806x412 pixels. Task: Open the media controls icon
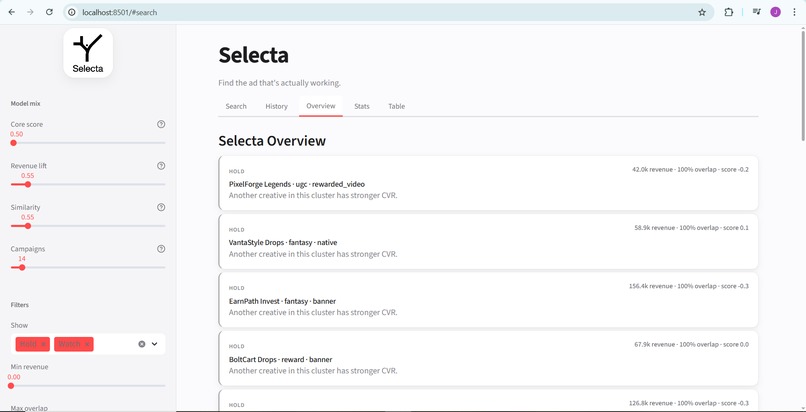[756, 12]
